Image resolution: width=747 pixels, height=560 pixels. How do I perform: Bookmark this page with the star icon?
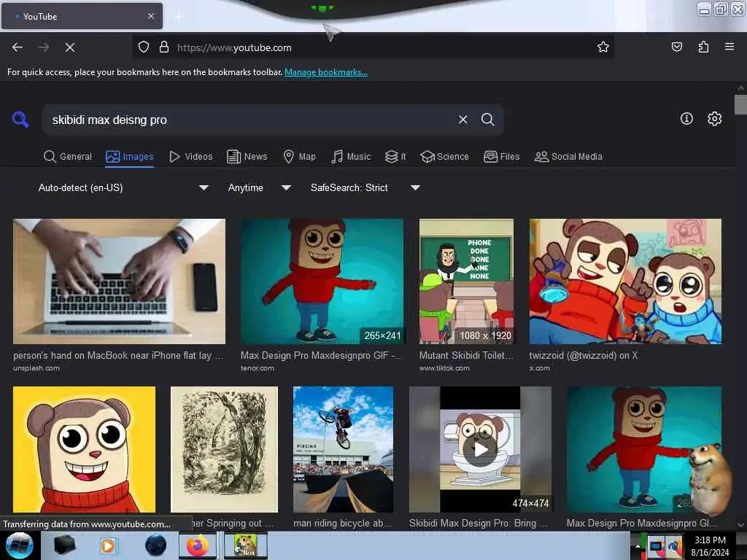pos(603,47)
